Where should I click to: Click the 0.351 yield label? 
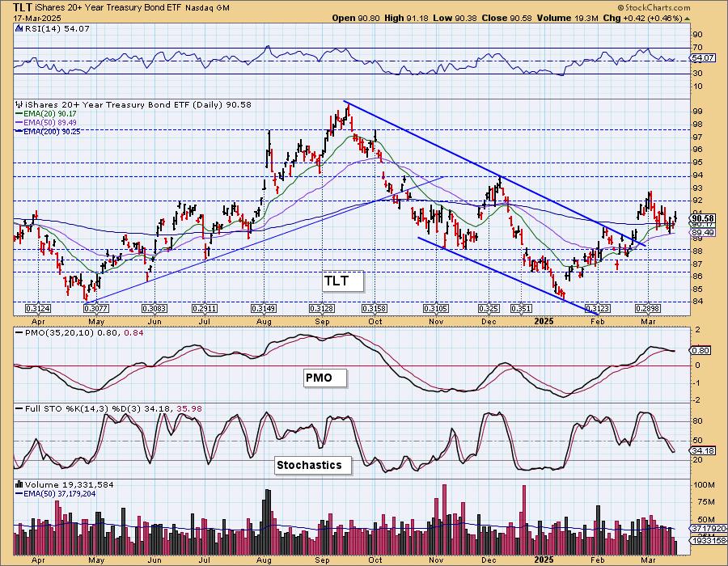point(521,309)
